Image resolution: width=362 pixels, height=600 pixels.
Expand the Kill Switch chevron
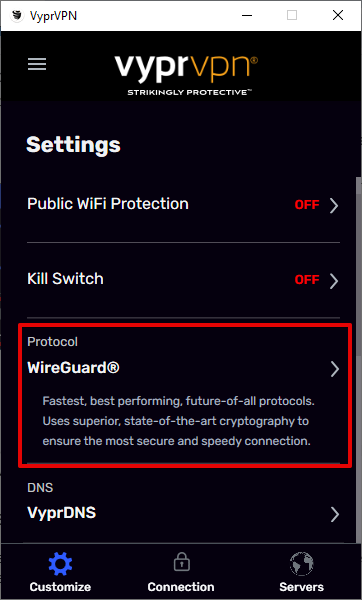334,281
